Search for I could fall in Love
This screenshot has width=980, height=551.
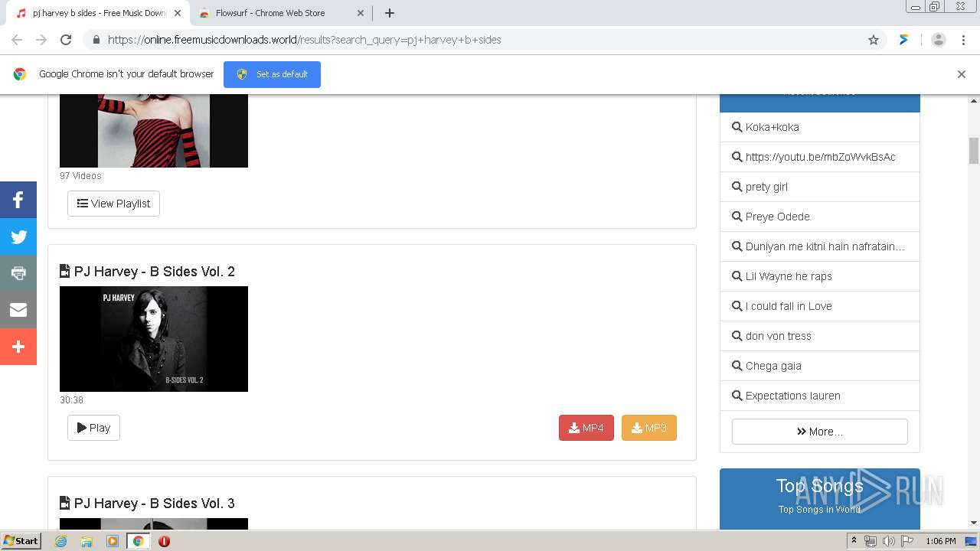820,306
